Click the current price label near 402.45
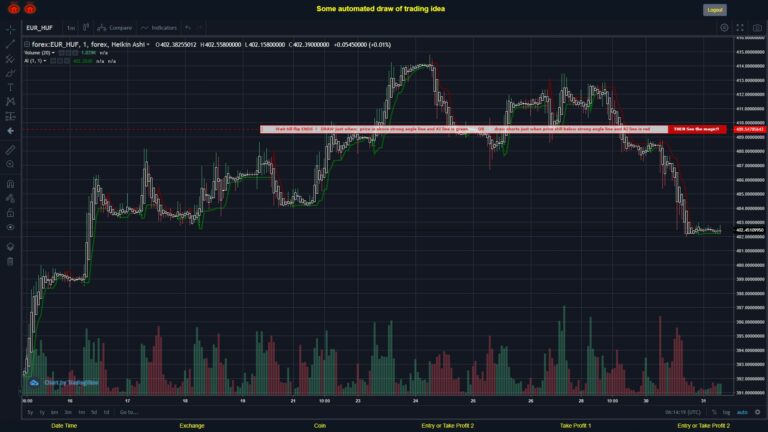This screenshot has width=768, height=432. pyautogui.click(x=750, y=230)
